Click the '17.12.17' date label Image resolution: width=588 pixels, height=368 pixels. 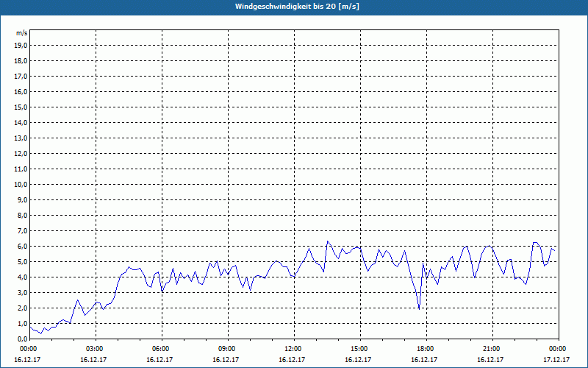(556, 359)
